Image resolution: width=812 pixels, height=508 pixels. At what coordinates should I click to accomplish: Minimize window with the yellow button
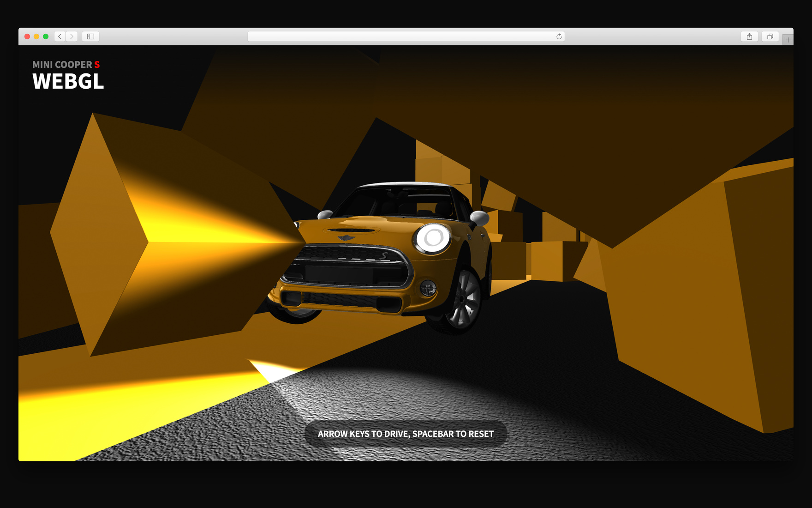click(x=36, y=36)
